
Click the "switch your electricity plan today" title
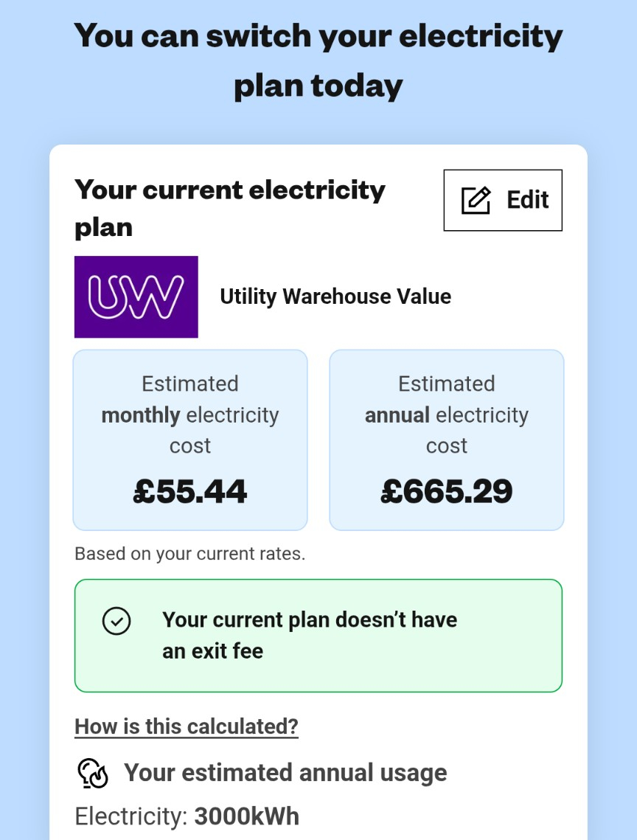click(x=318, y=60)
